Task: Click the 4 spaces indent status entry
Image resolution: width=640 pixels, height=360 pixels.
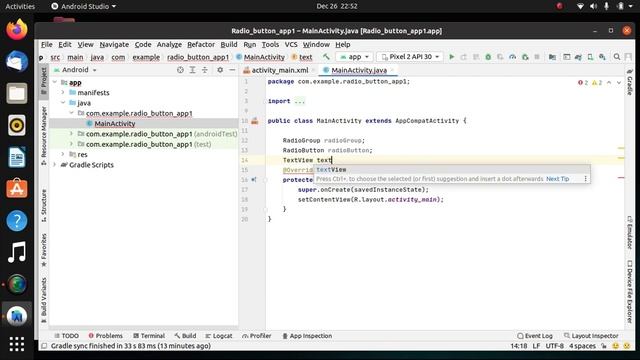Action: [582, 346]
